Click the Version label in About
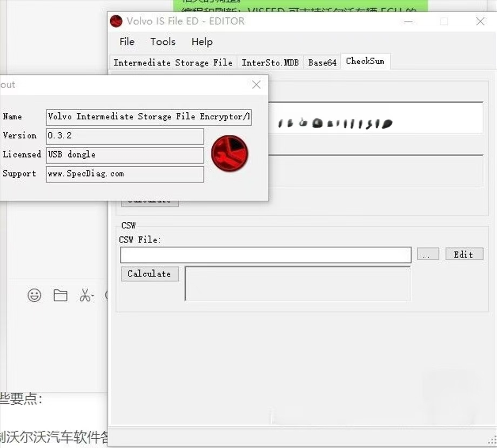 pos(19,135)
